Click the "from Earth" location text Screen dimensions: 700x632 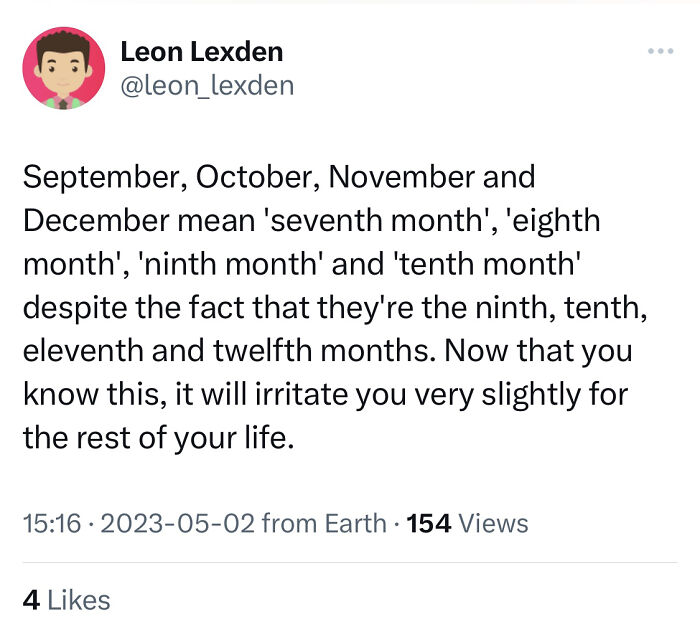323,522
